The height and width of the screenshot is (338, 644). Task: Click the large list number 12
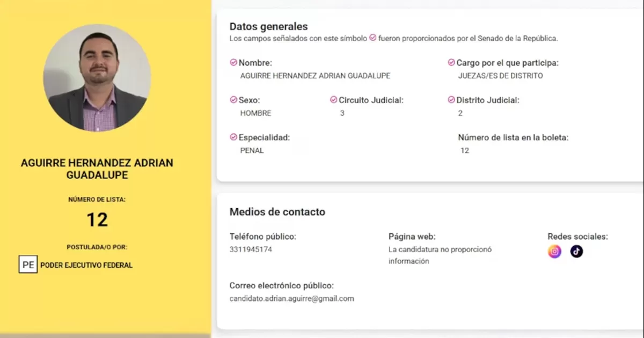coord(97,219)
